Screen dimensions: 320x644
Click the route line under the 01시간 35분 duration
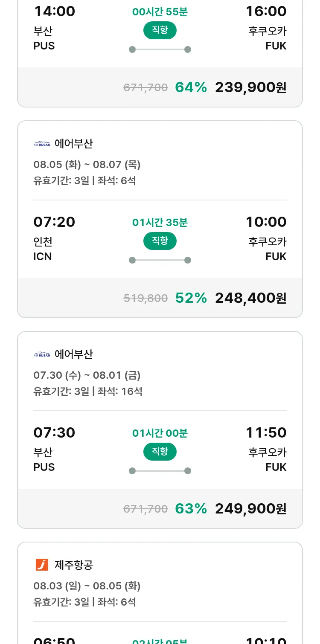[160, 260]
